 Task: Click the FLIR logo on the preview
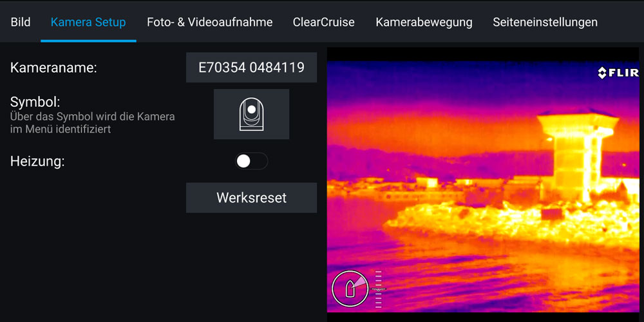617,73
